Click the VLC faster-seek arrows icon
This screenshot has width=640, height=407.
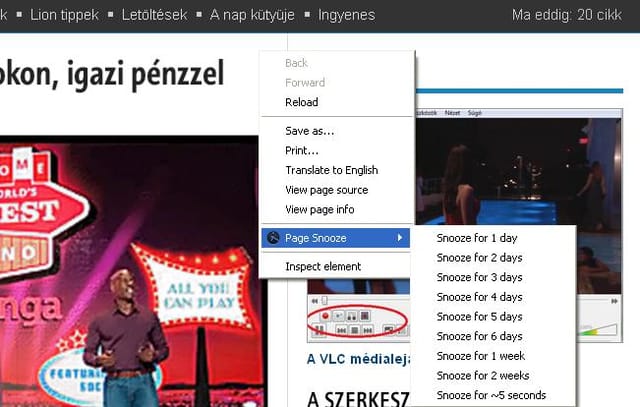614,301
